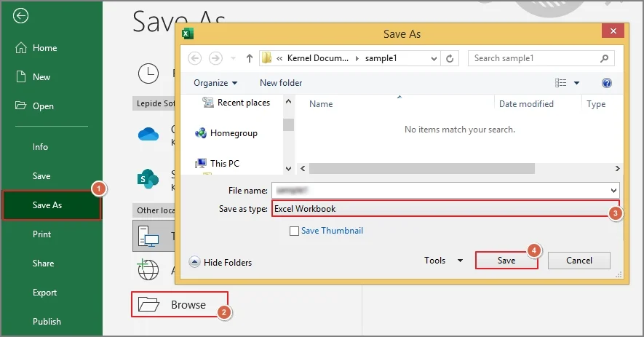Screen dimensions: 644x337
Task: Go back using the circled arrow in backstage
Action: [x=20, y=16]
